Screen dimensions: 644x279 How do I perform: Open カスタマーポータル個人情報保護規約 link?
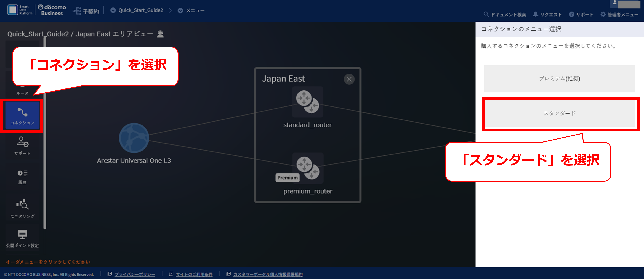click(x=268, y=274)
